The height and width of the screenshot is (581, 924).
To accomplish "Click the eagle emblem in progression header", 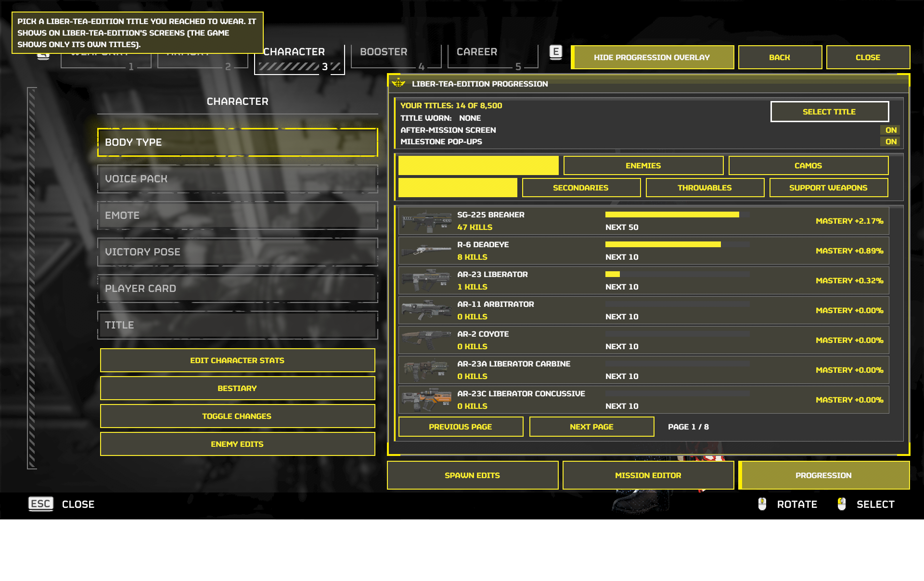I will pyautogui.click(x=398, y=83).
